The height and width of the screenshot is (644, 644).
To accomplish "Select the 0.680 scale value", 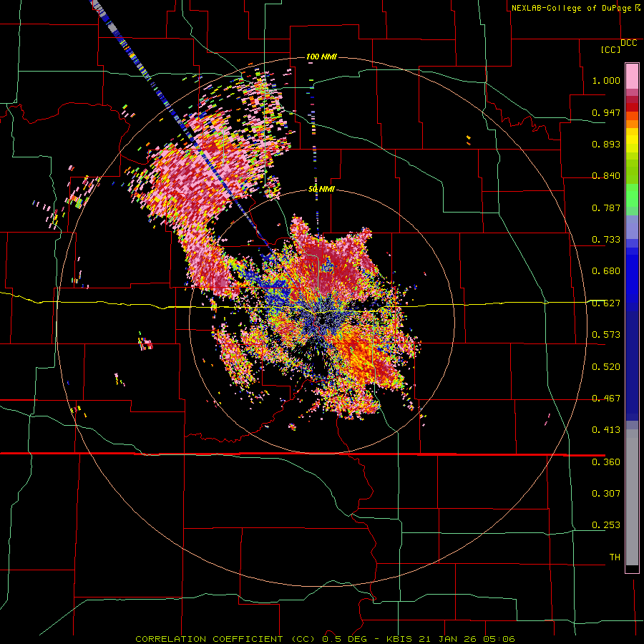I will click(x=606, y=271).
